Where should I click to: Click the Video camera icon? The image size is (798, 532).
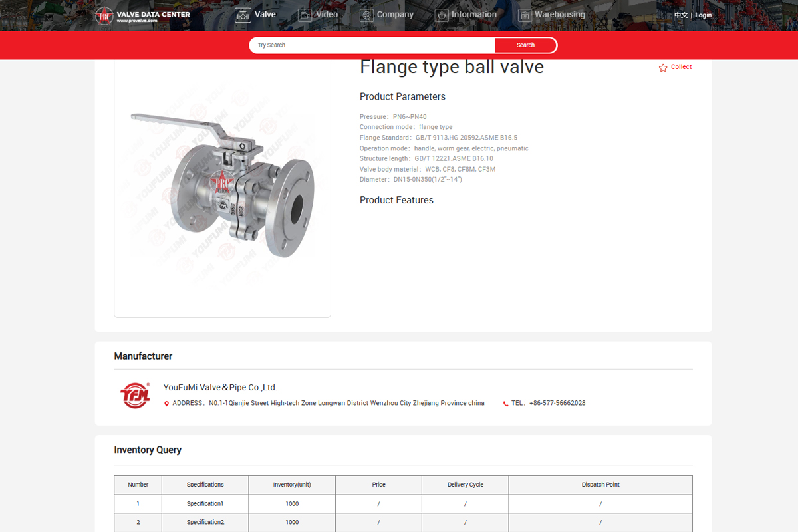tap(305, 15)
